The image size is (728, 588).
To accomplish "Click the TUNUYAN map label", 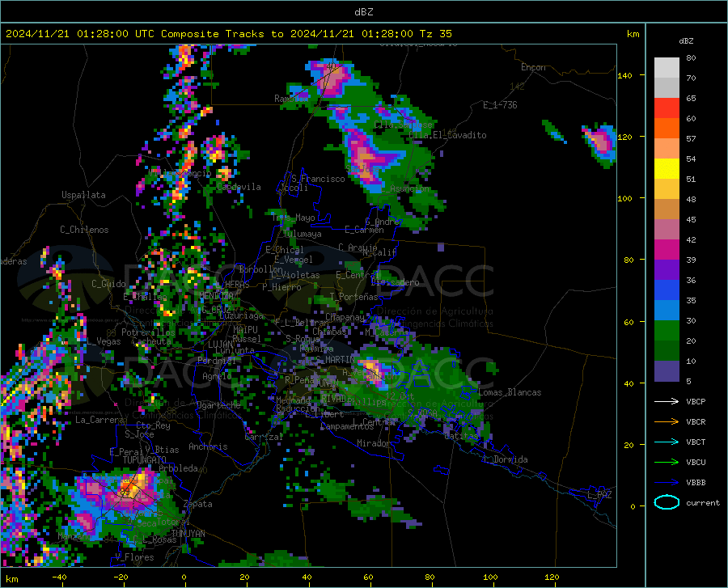I will click(188, 534).
